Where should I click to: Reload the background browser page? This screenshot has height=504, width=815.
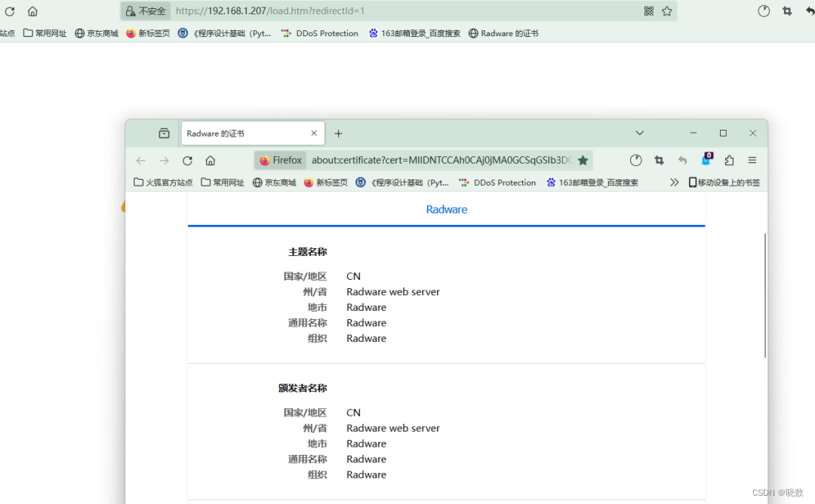[x=10, y=11]
